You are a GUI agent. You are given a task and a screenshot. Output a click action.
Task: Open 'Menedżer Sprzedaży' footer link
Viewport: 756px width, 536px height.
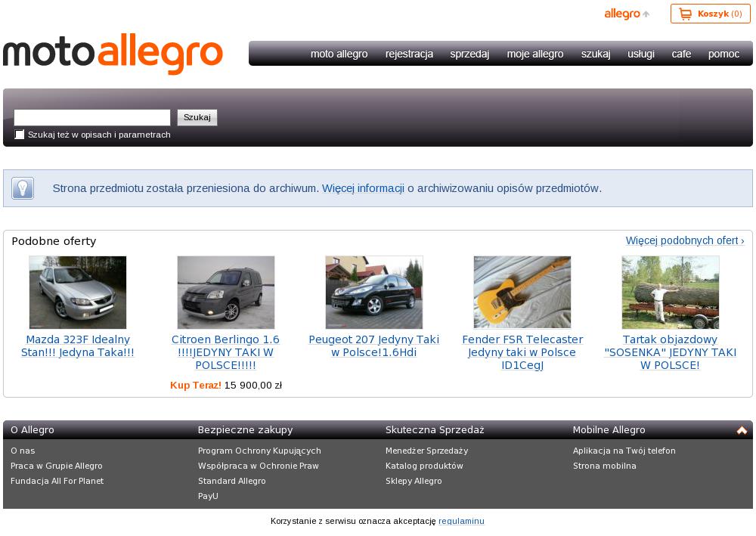(426, 451)
